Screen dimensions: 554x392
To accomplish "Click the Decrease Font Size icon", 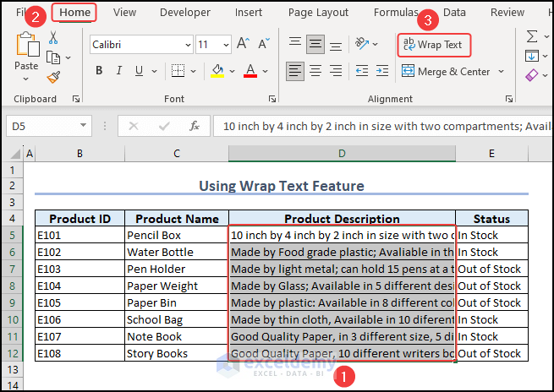I will pyautogui.click(x=263, y=44).
